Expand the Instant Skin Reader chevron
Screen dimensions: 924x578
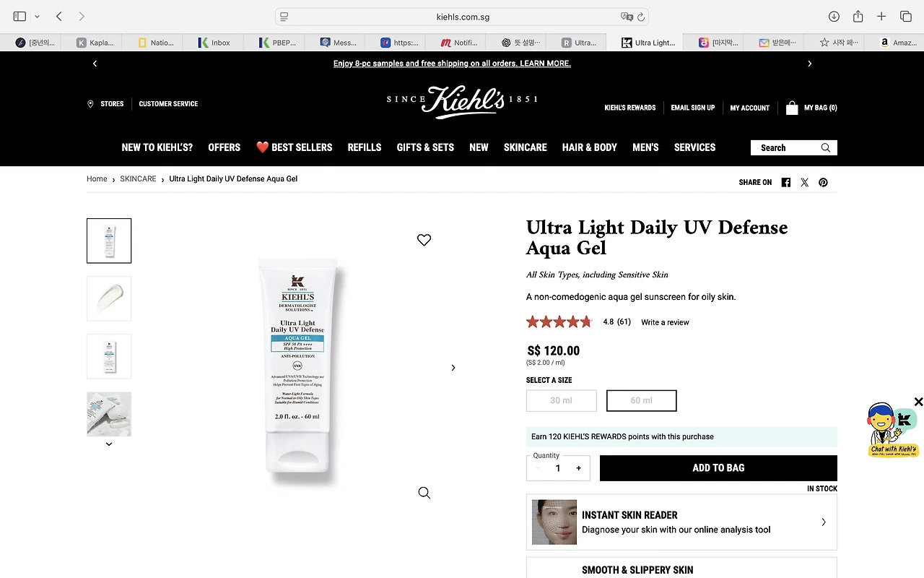[824, 522]
